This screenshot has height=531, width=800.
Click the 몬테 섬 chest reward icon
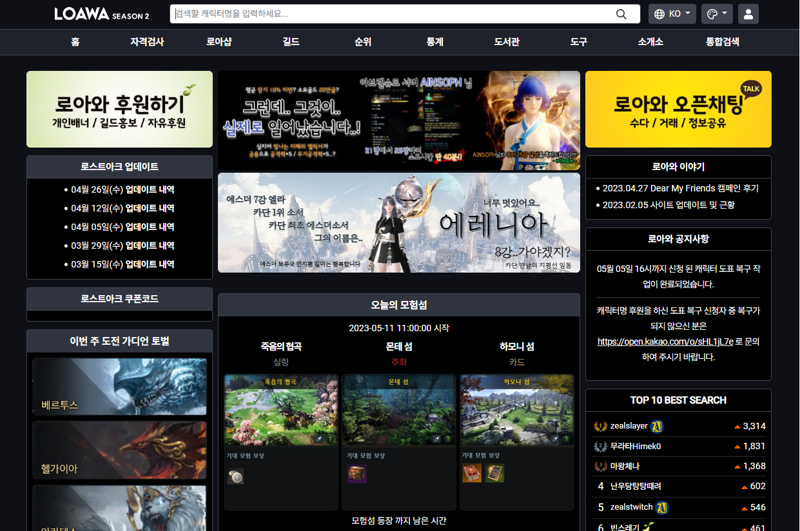point(357,474)
